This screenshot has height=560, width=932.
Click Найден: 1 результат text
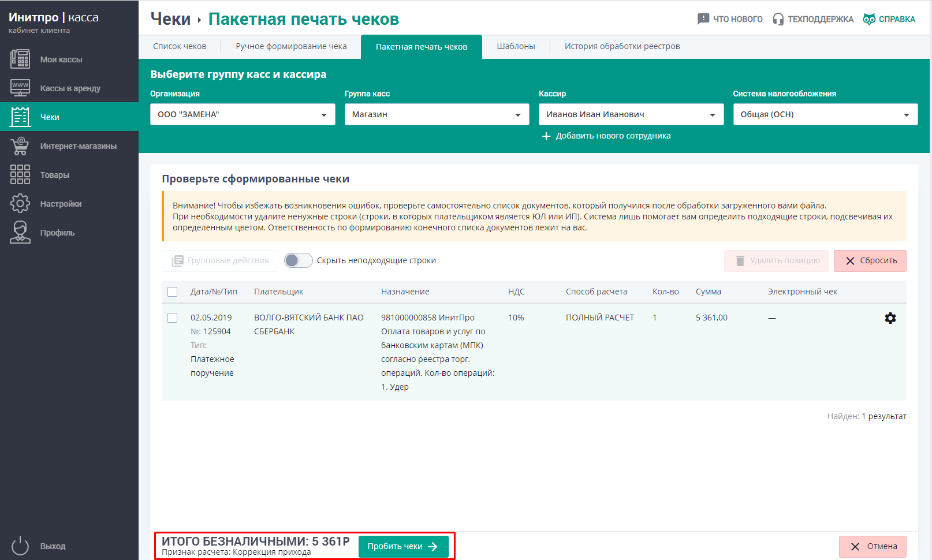tap(867, 416)
